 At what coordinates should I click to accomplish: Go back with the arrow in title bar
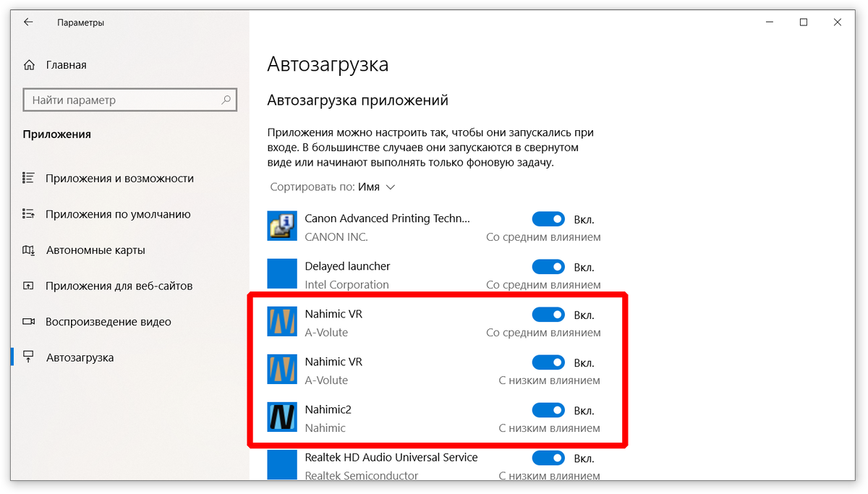(28, 22)
